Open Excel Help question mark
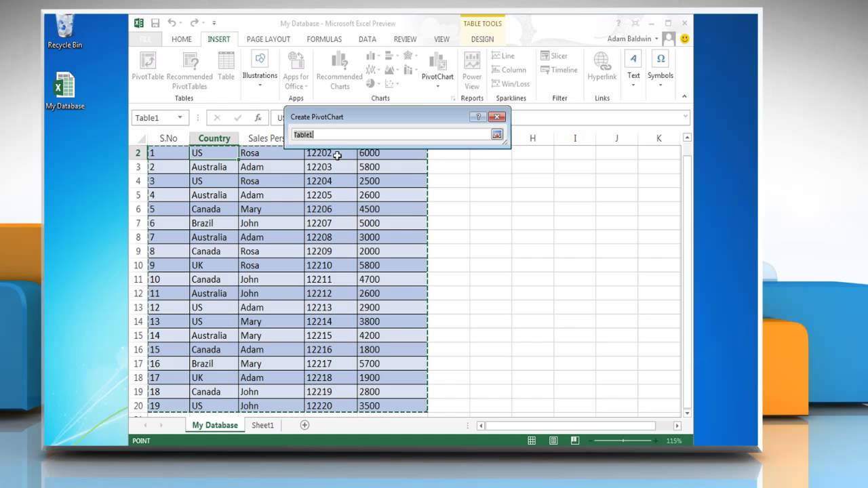868x488 pixels. (618, 23)
